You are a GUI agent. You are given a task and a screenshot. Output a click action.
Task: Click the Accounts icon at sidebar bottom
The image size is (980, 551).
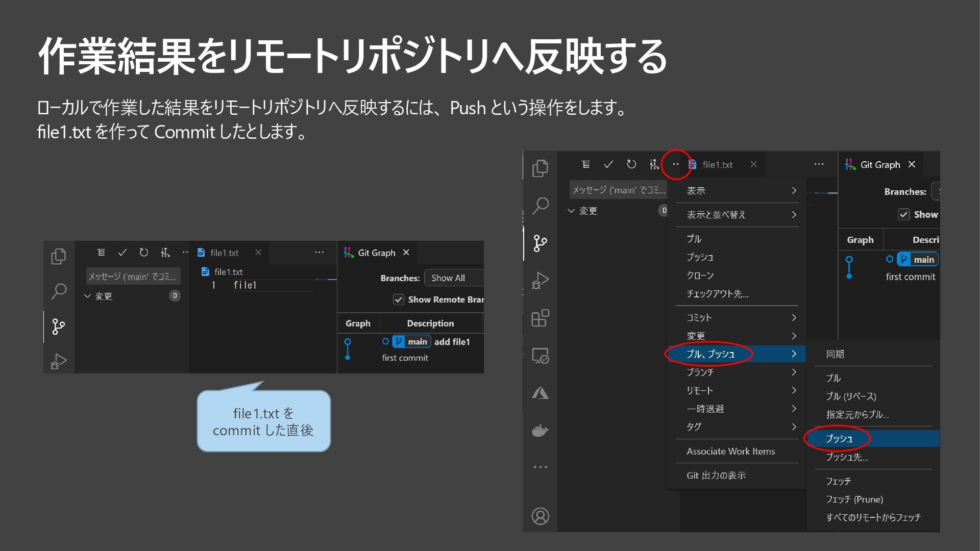coord(540,516)
